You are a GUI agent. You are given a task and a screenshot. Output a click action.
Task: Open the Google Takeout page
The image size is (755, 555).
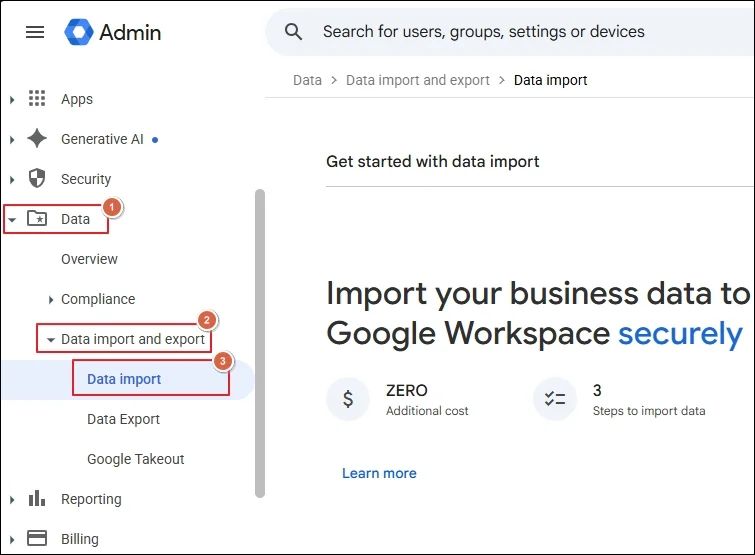[x=135, y=459]
